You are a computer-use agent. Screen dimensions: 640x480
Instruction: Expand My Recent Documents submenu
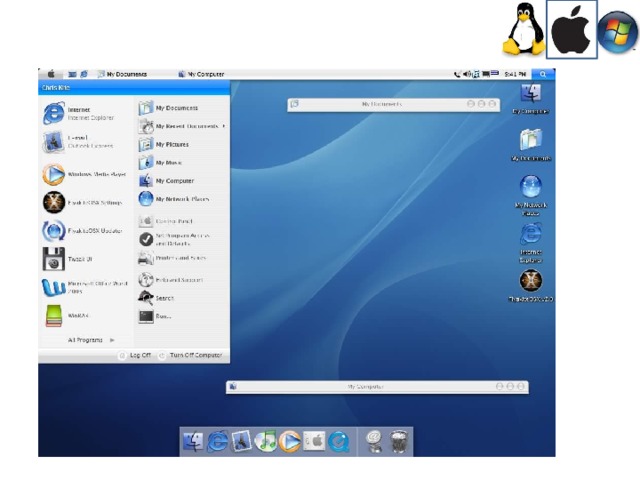point(182,126)
